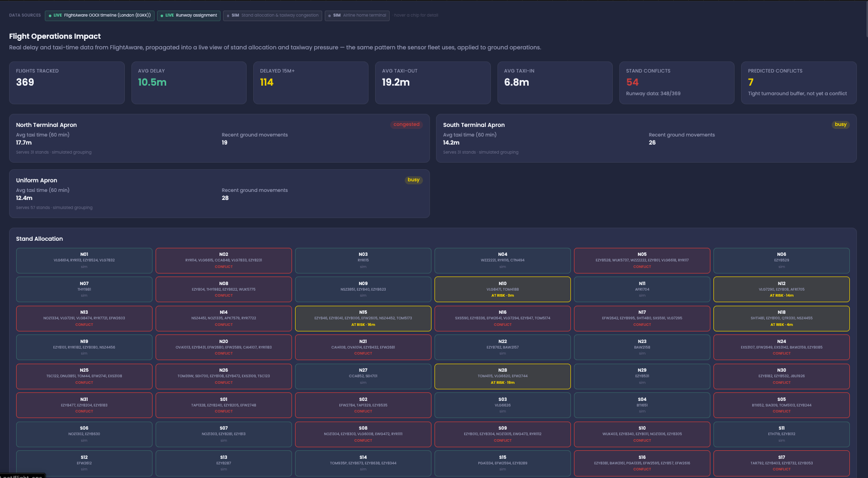Select at-risk stand N28 card

tap(502, 376)
